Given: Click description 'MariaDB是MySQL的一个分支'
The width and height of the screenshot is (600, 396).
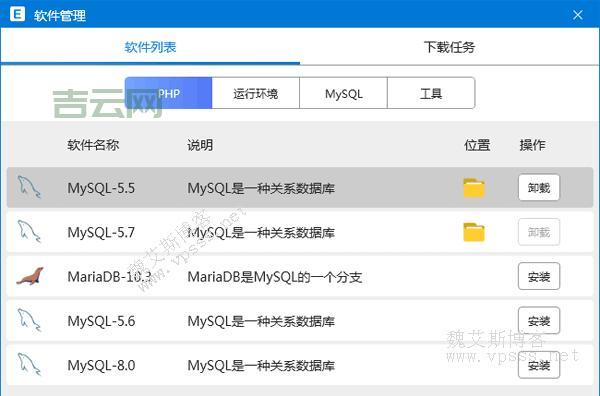Looking at the screenshot, I should (x=275, y=276).
